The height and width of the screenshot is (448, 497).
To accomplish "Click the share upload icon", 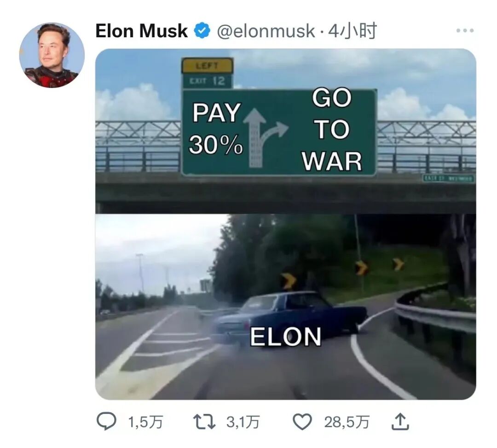I will coord(400,422).
